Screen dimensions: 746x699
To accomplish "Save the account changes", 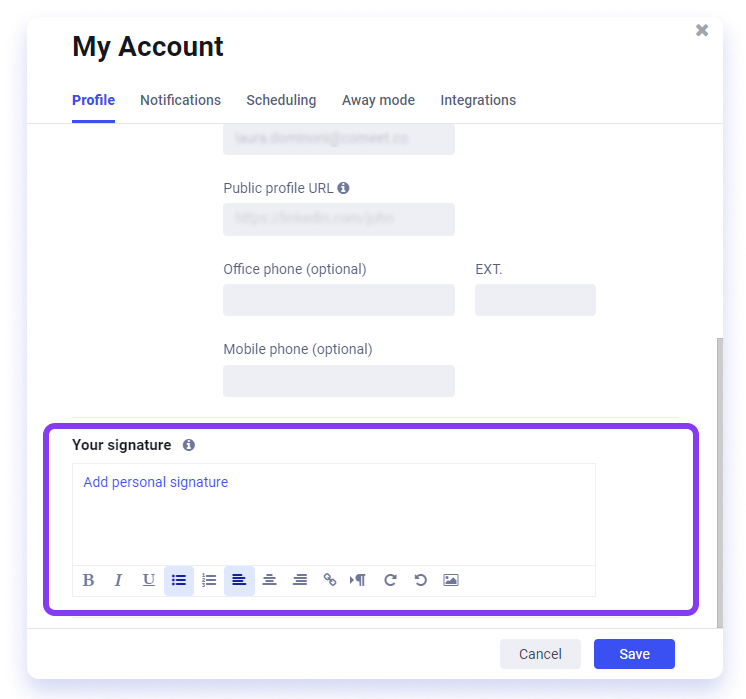I will point(634,654).
